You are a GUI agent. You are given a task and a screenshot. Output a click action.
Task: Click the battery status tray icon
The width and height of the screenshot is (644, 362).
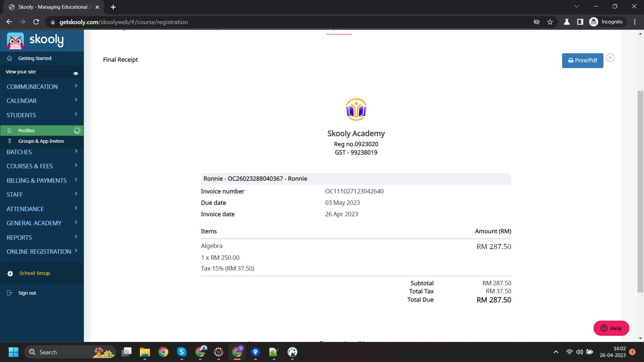click(590, 352)
